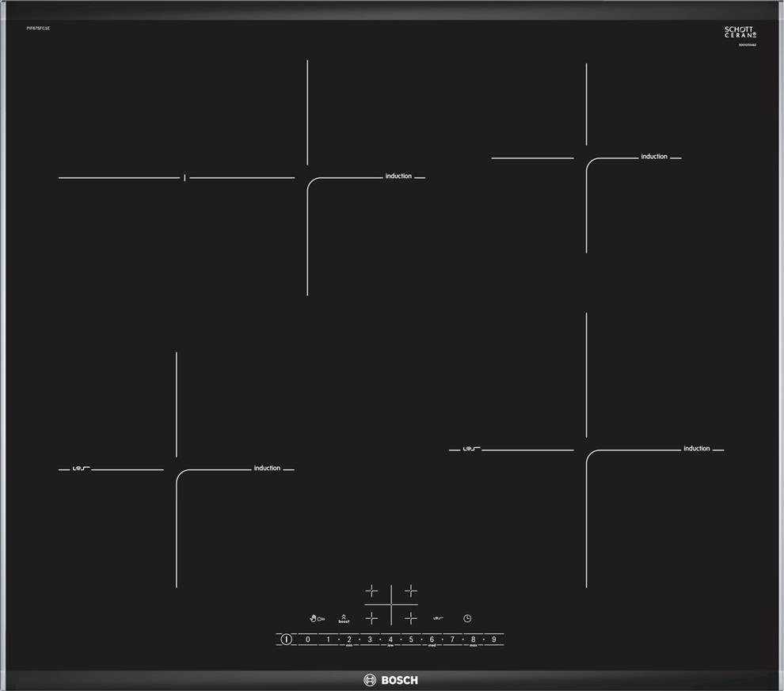Set power level 1 on the slider
The height and width of the screenshot is (691, 784).
328,639
